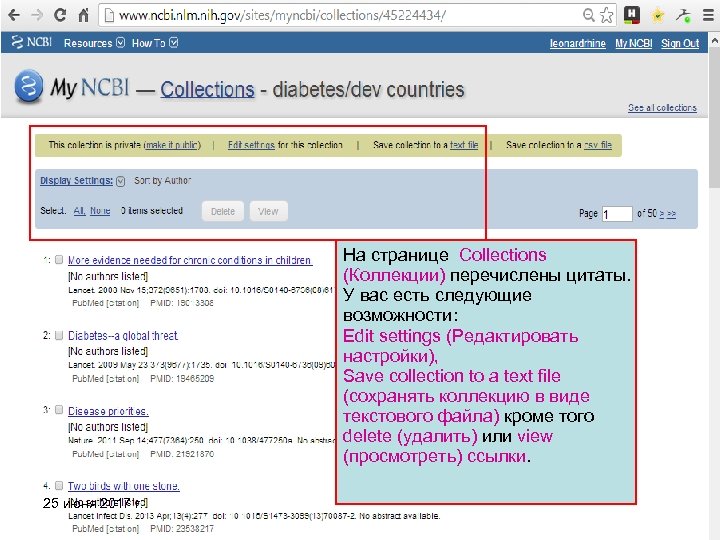Click PMID: 19465209 text
The height and width of the screenshot is (540, 720).
pyautogui.click(x=182, y=379)
